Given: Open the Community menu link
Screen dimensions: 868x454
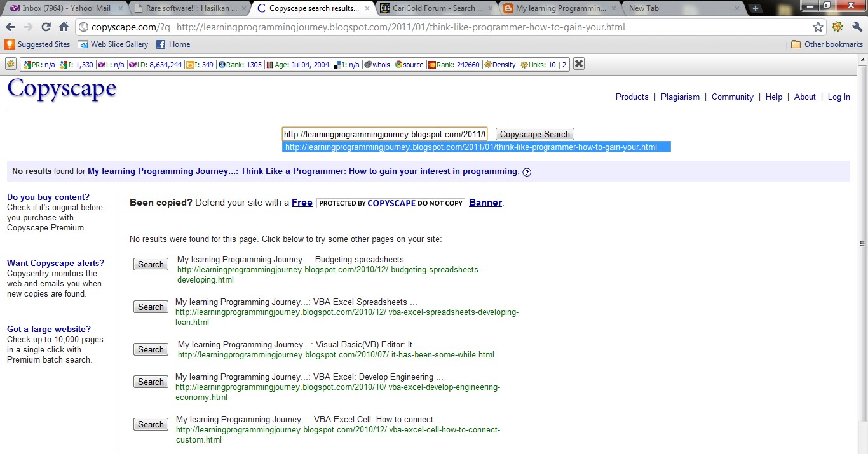Looking at the screenshot, I should [x=733, y=97].
